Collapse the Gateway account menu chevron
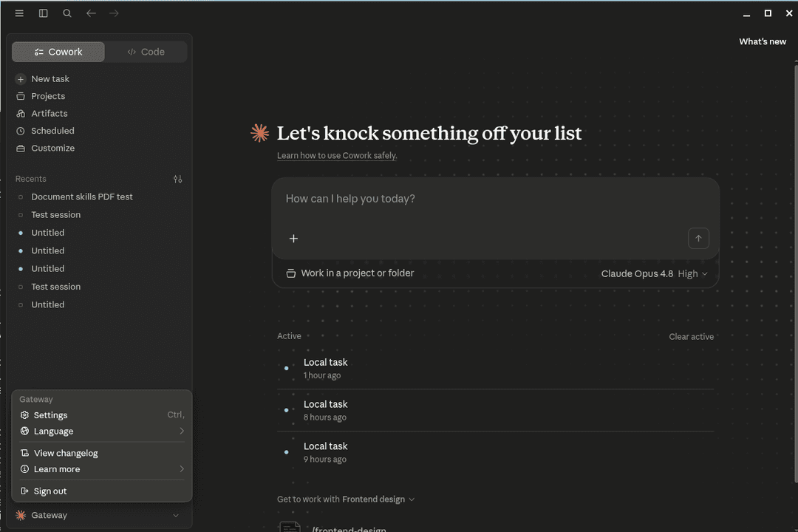This screenshot has height=532, width=798. point(176,515)
